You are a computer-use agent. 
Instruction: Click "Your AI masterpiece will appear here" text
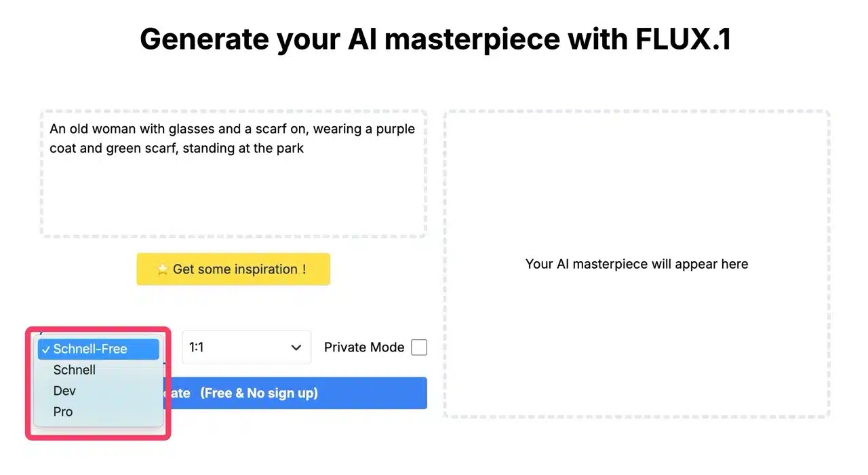click(636, 264)
